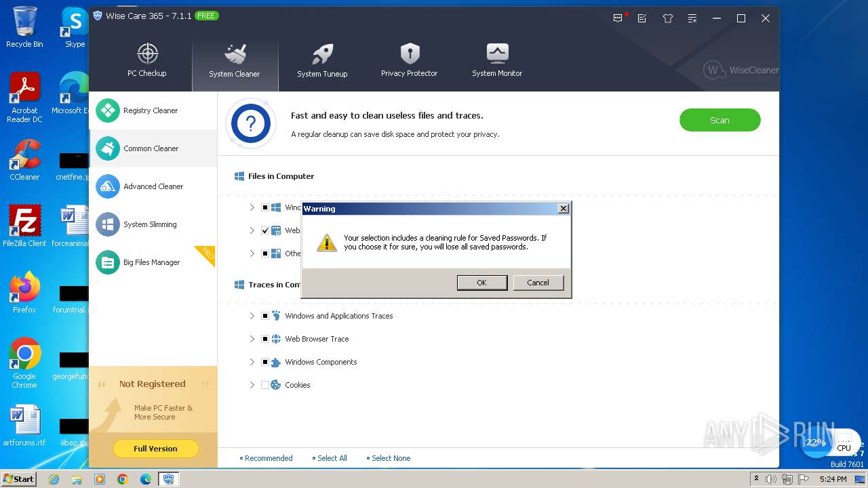The width and height of the screenshot is (868, 488).
Task: Open Advanced Cleaner in sidebar
Action: click(x=153, y=186)
